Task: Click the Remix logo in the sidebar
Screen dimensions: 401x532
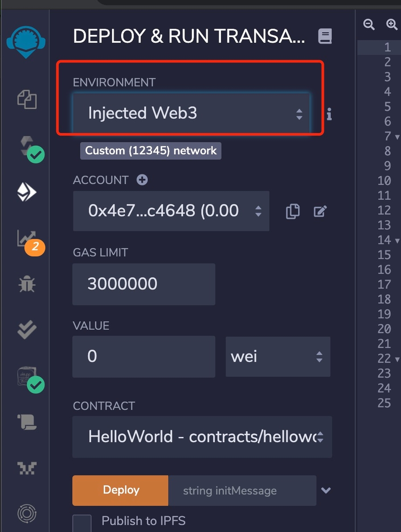Action: (25, 42)
